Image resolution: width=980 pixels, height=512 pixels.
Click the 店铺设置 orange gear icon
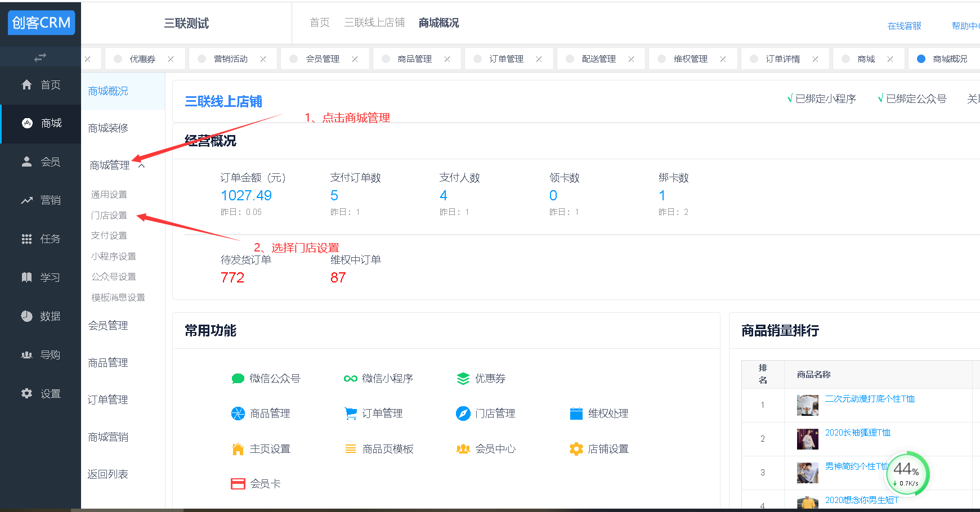[576, 449]
